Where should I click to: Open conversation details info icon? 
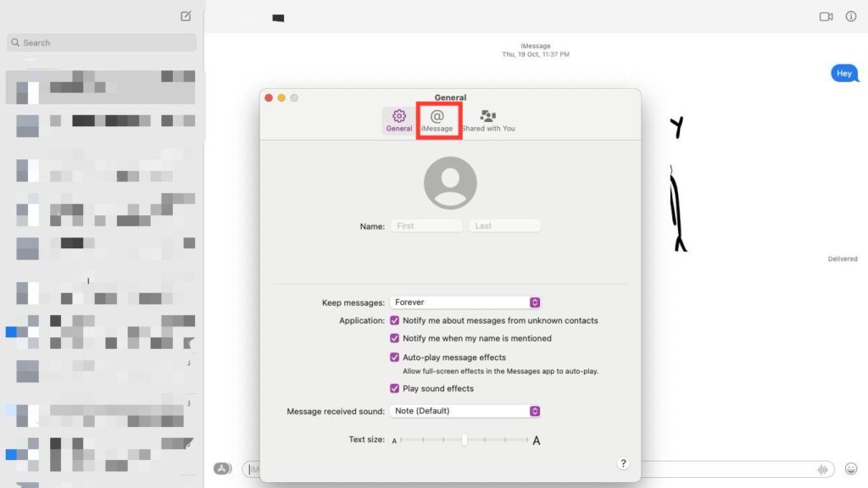(x=851, y=17)
